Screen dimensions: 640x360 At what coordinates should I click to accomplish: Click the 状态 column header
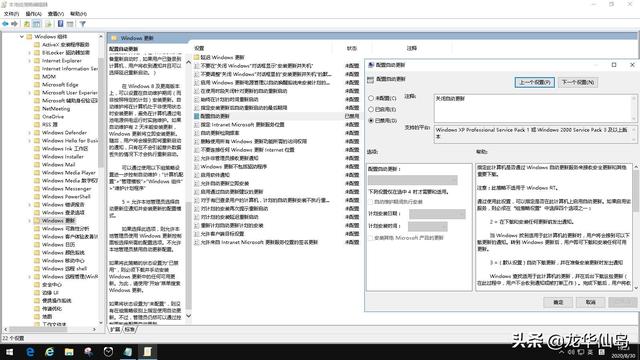[351, 48]
